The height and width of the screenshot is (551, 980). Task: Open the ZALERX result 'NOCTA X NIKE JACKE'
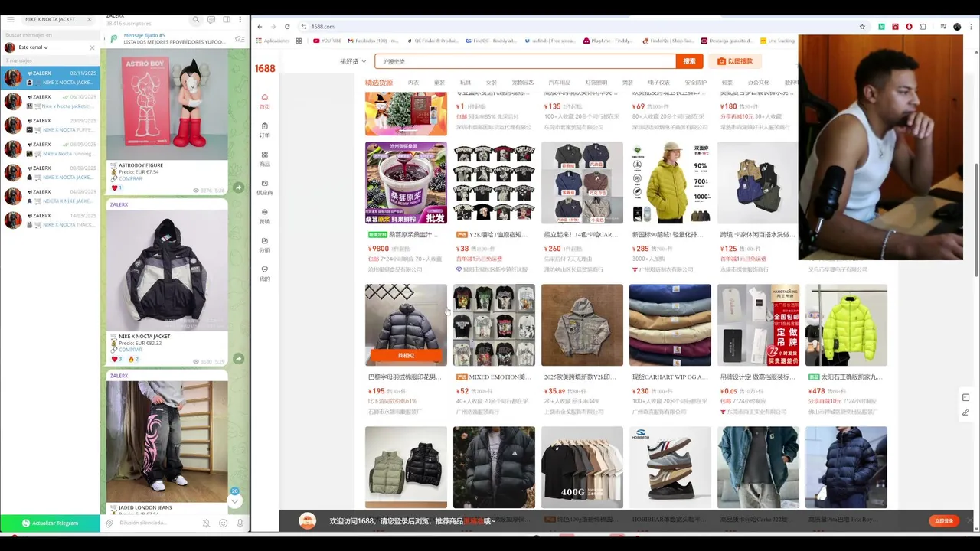tap(50, 196)
